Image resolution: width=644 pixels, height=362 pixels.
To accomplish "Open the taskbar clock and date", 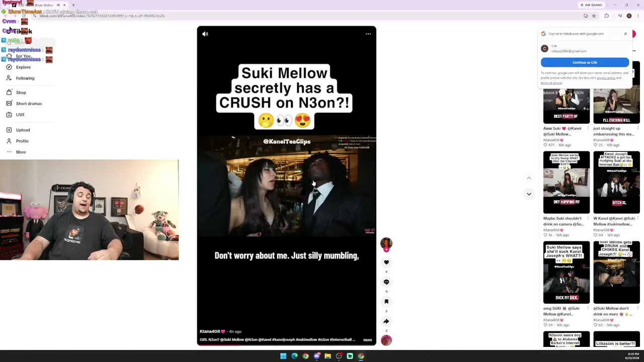I will point(633,356).
